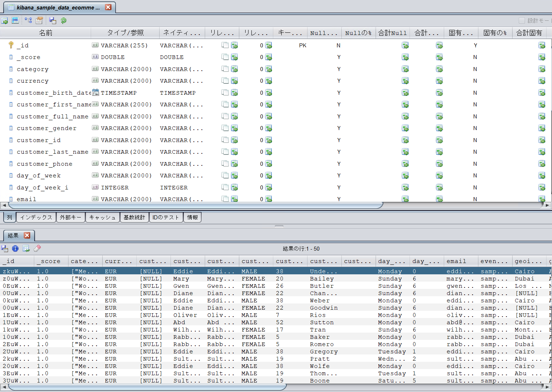Screen dimensions: 552x392
Task: Click the clipboard properties icon in toolbar
Action: [39, 20]
